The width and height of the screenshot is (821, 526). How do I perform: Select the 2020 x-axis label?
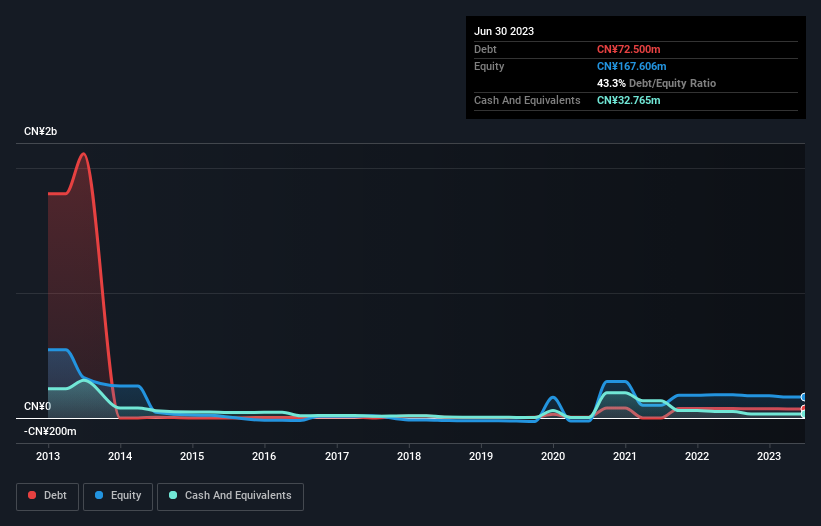pyautogui.click(x=553, y=456)
